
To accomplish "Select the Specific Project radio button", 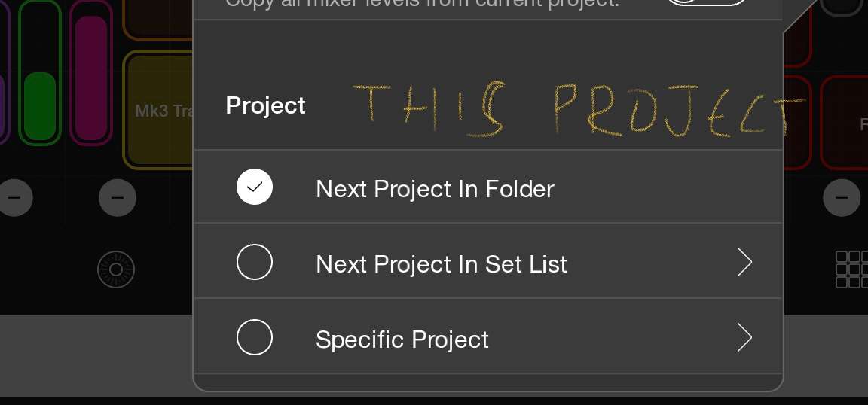I will pyautogui.click(x=255, y=337).
